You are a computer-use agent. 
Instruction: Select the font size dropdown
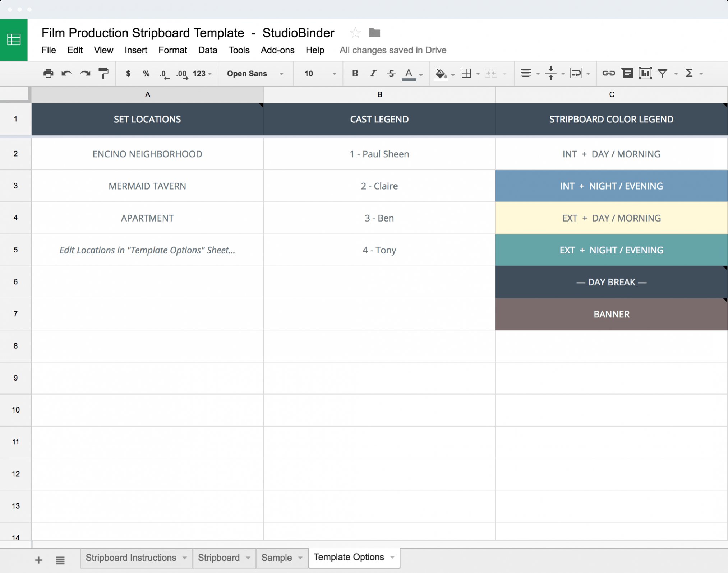pos(317,73)
